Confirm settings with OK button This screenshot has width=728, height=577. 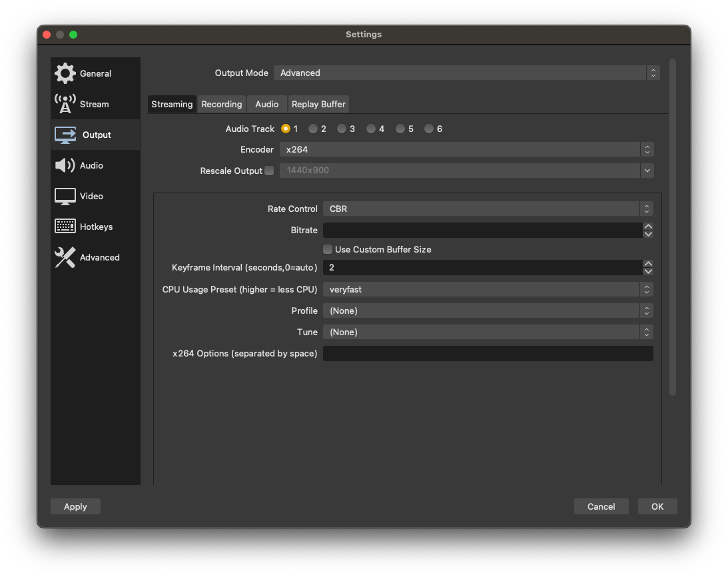point(657,506)
